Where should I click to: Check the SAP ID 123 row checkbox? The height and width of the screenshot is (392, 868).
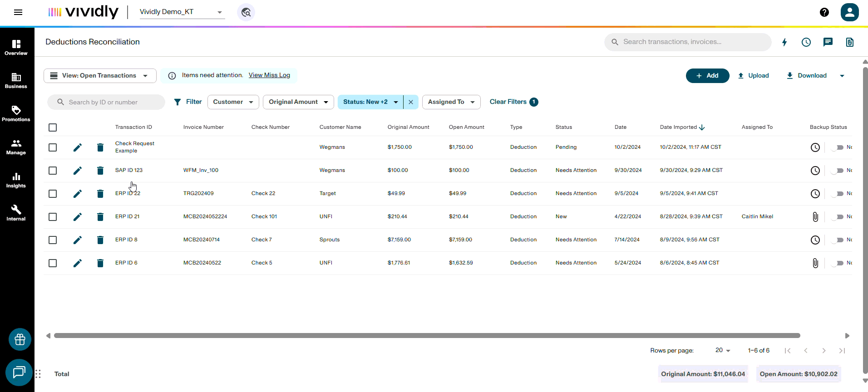pos(53,171)
